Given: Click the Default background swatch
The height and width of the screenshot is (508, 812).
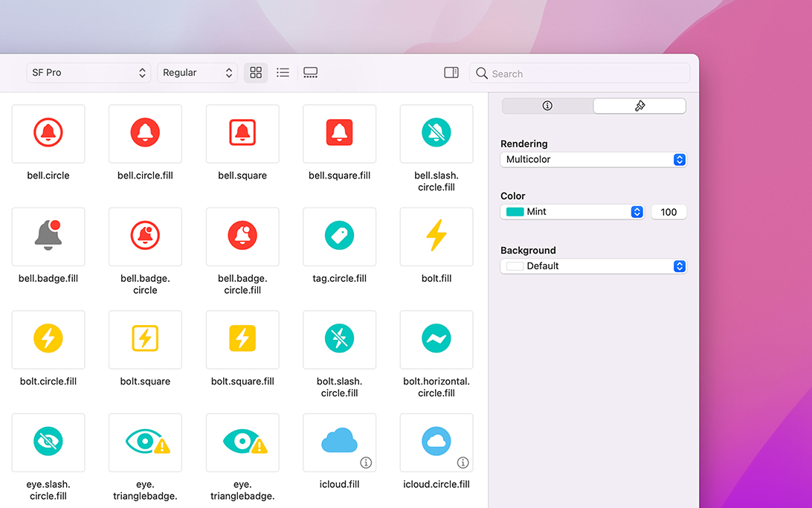Looking at the screenshot, I should point(515,266).
